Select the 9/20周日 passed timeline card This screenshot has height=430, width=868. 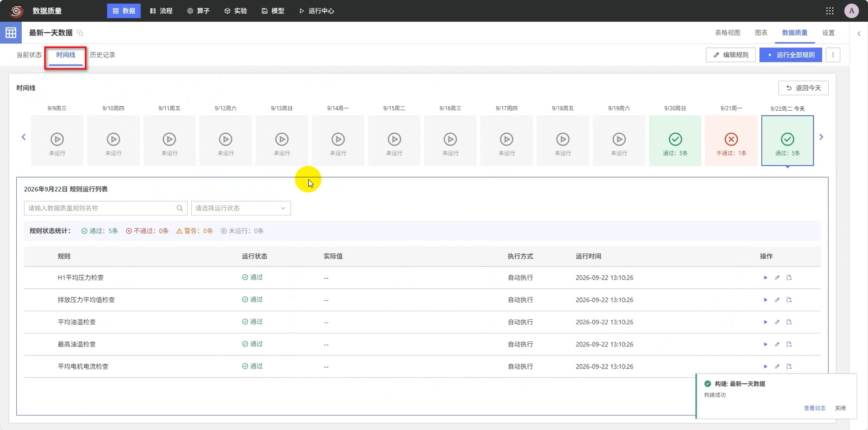pyautogui.click(x=675, y=140)
